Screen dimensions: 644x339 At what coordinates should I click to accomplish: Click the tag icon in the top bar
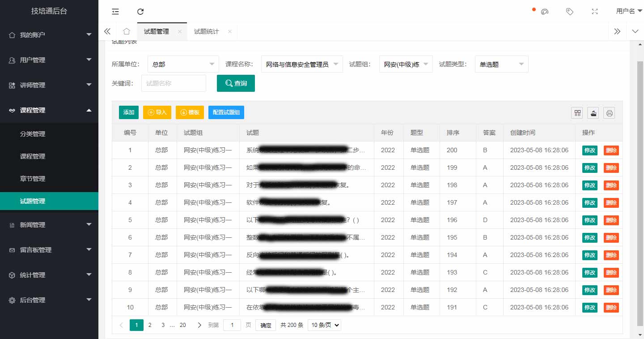coord(569,11)
